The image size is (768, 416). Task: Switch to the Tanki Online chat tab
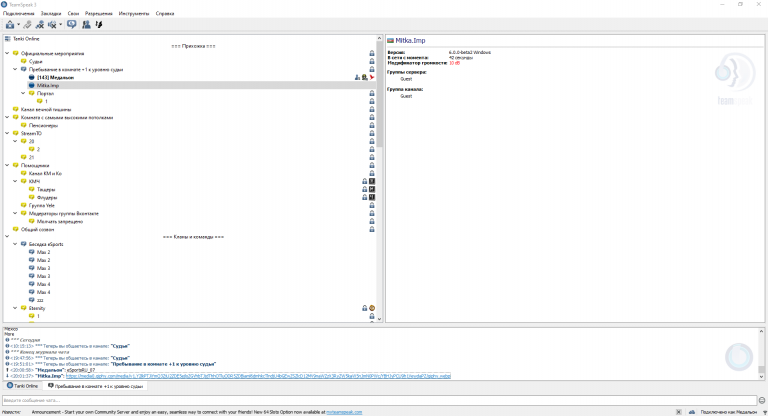click(x=23, y=386)
